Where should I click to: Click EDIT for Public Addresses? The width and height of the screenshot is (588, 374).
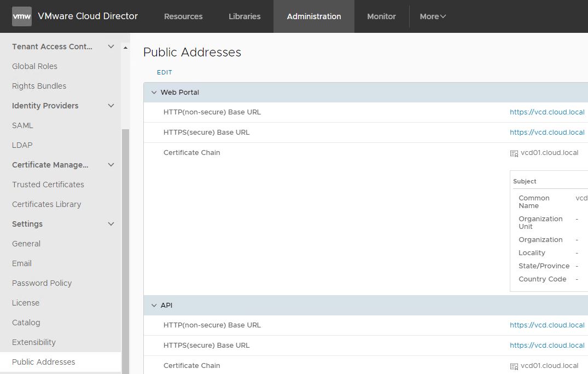[x=165, y=72]
